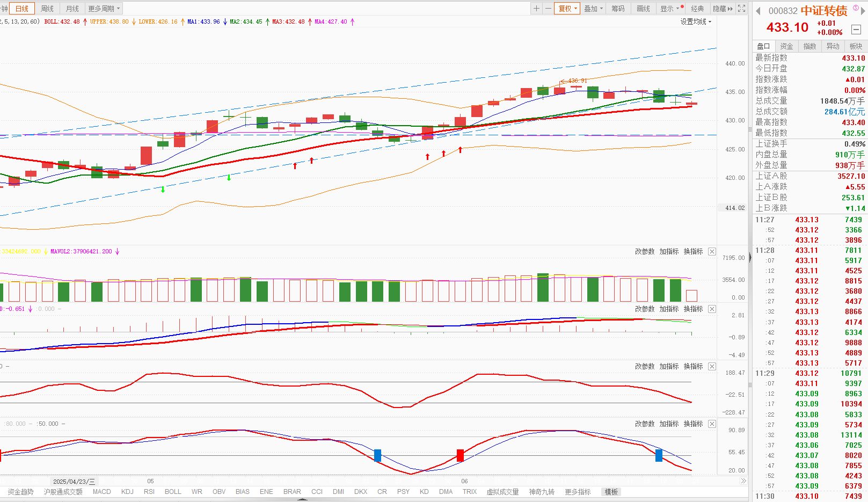Image resolution: width=868 pixels, height=502 pixels.
Task: Select KDJ indicator
Action: [127, 492]
